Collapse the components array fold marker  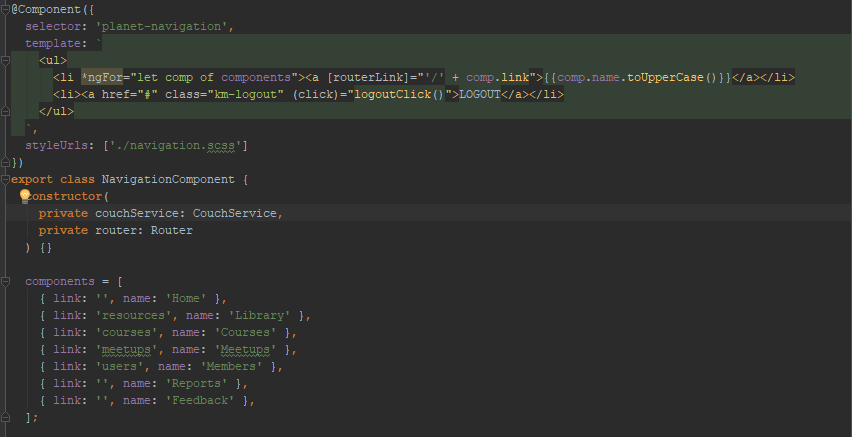coord(5,281)
